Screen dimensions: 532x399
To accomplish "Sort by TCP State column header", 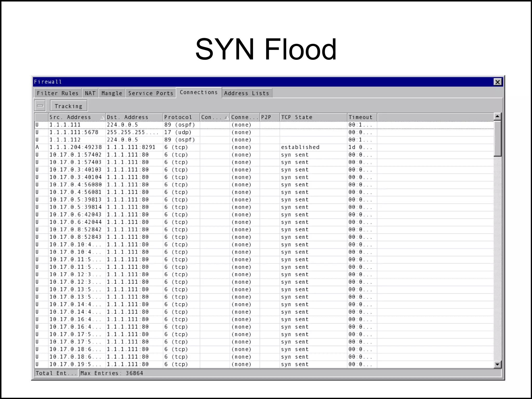I will pyautogui.click(x=313, y=117).
